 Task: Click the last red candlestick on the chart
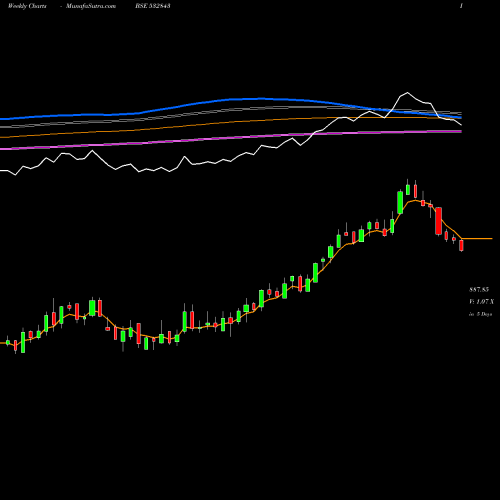coord(461,245)
